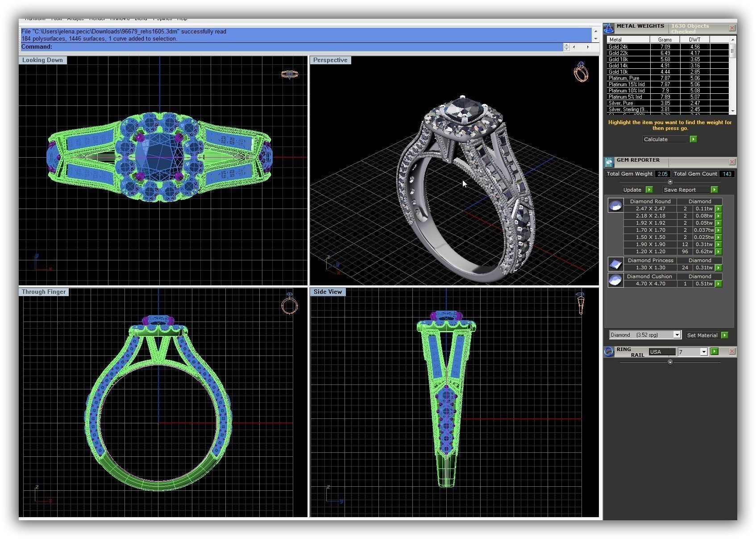The image size is (756, 539).
Task: Click the green arrow on 1.70 X 1.70 row
Action: click(719, 230)
